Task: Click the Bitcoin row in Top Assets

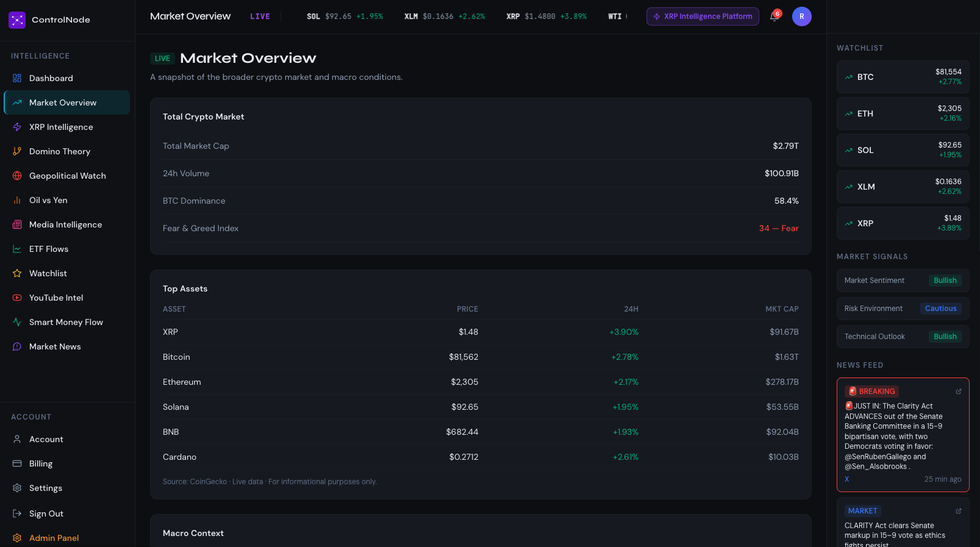Action: tap(481, 357)
